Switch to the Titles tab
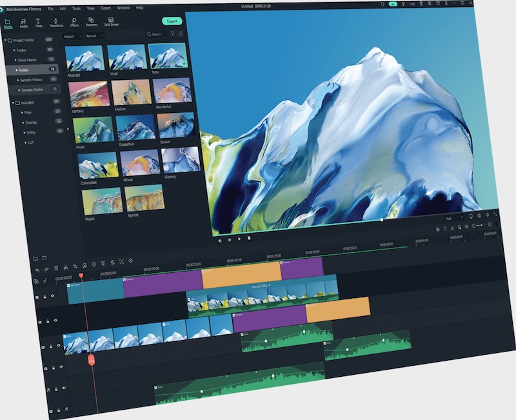Viewport: 516px width, 420px height. click(39, 23)
